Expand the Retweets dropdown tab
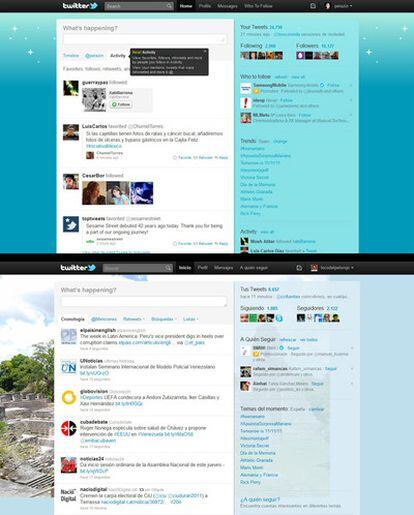Image resolution: width=414 pixels, height=515 pixels. [x=134, y=319]
